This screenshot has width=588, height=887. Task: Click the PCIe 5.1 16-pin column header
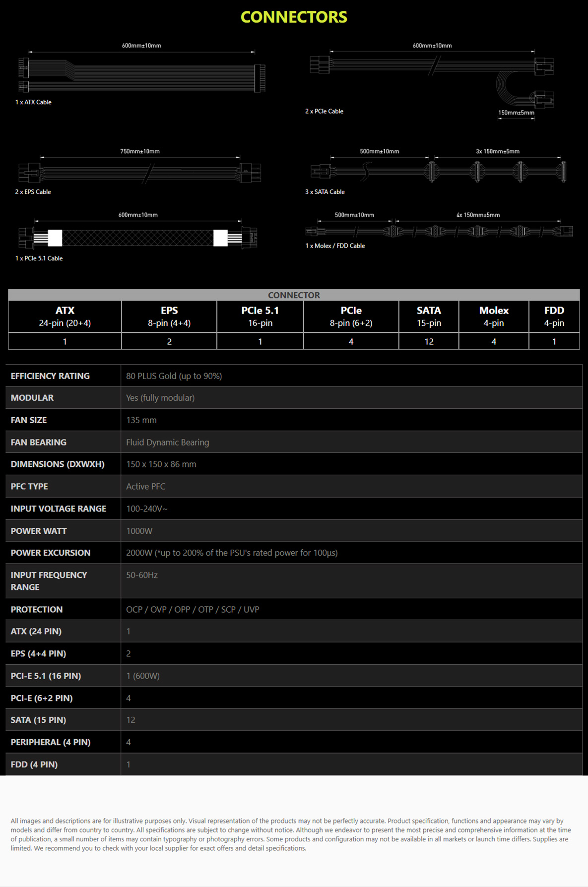pyautogui.click(x=260, y=317)
